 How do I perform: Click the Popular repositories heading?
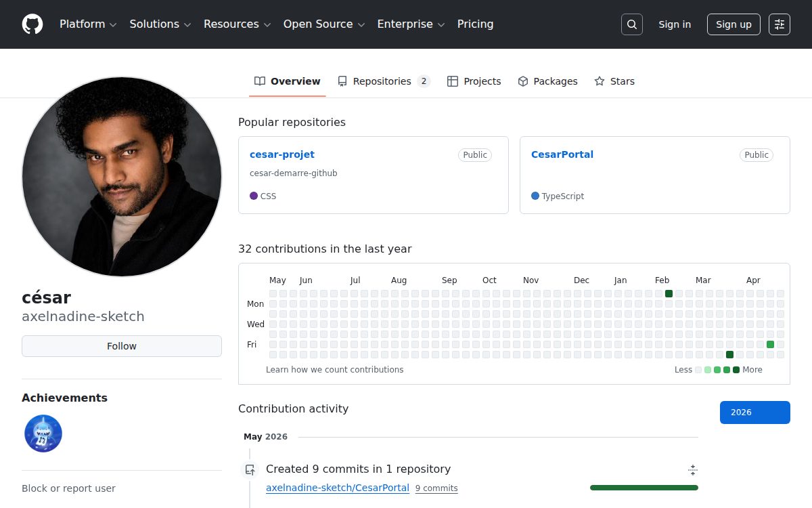pyautogui.click(x=292, y=123)
